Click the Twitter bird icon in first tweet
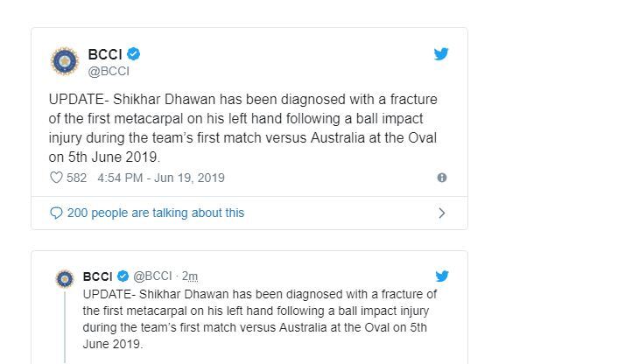This screenshot has height=364, width=625. point(441,53)
